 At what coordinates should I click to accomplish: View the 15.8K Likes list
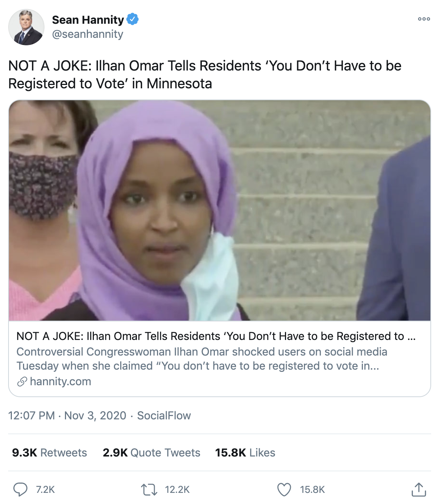pyautogui.click(x=245, y=453)
